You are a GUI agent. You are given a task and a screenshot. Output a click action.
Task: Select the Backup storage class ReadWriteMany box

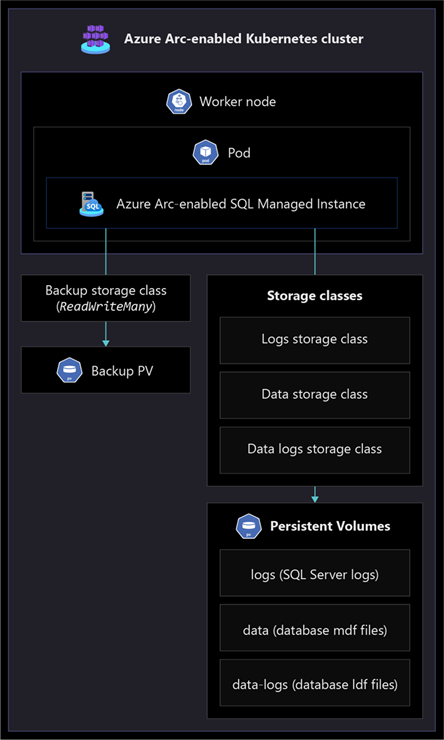coord(106,298)
